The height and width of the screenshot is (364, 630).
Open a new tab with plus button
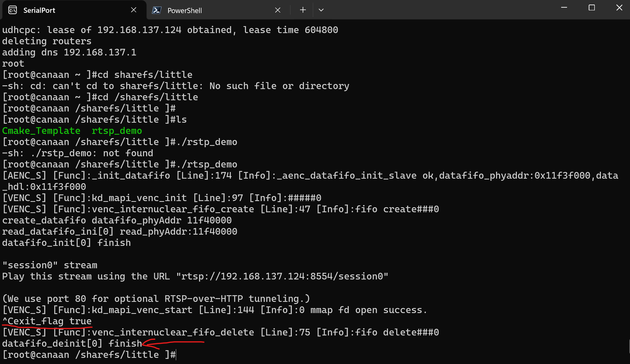[x=303, y=10]
